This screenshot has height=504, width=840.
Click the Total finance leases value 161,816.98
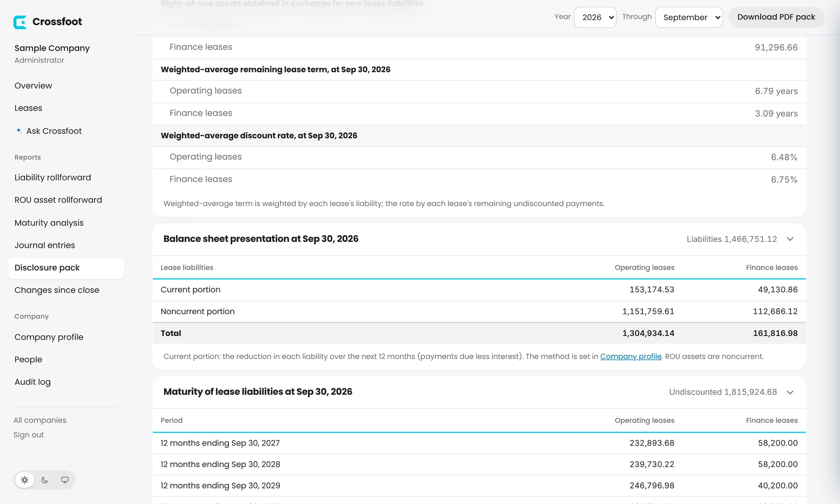coord(775,333)
